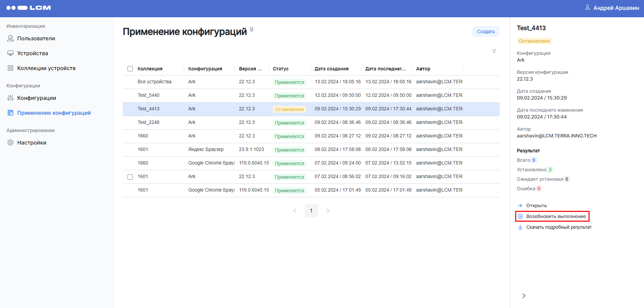Toggle the select-all checkbox in table header

(130, 69)
